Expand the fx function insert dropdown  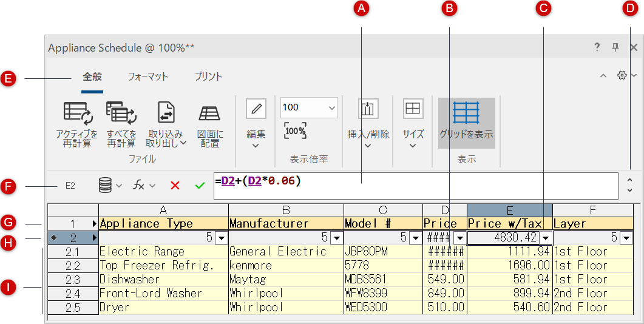pos(144,186)
